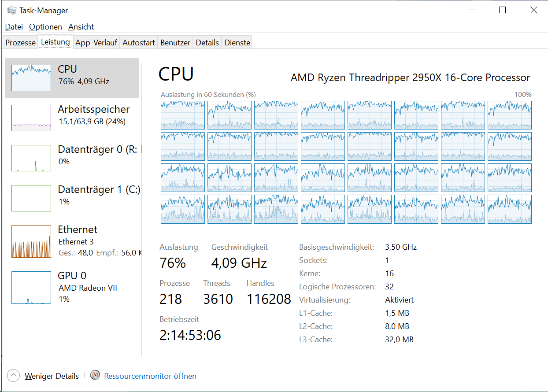Open the Optionen menu

pyautogui.click(x=45, y=27)
